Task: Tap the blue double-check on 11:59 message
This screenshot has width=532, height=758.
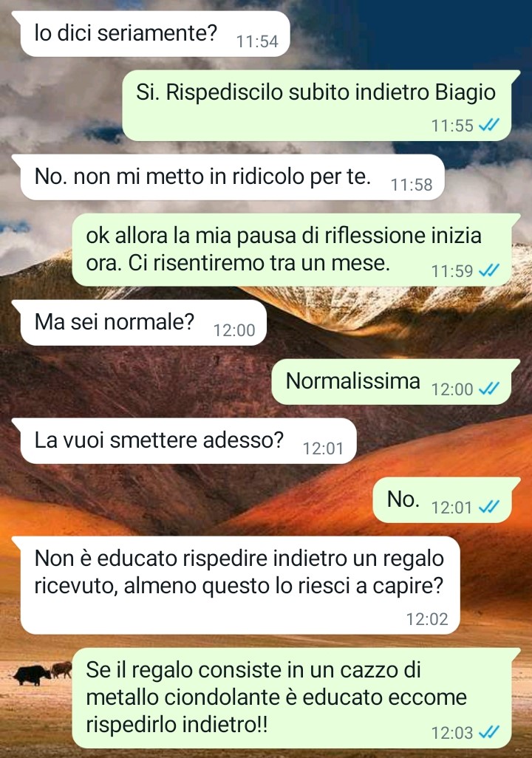Action: 488,270
